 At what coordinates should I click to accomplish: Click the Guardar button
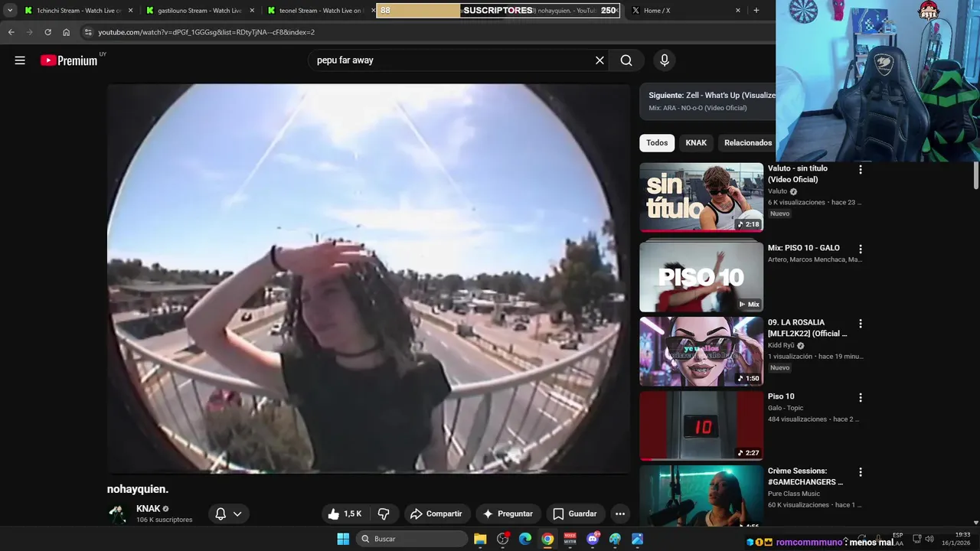point(575,514)
